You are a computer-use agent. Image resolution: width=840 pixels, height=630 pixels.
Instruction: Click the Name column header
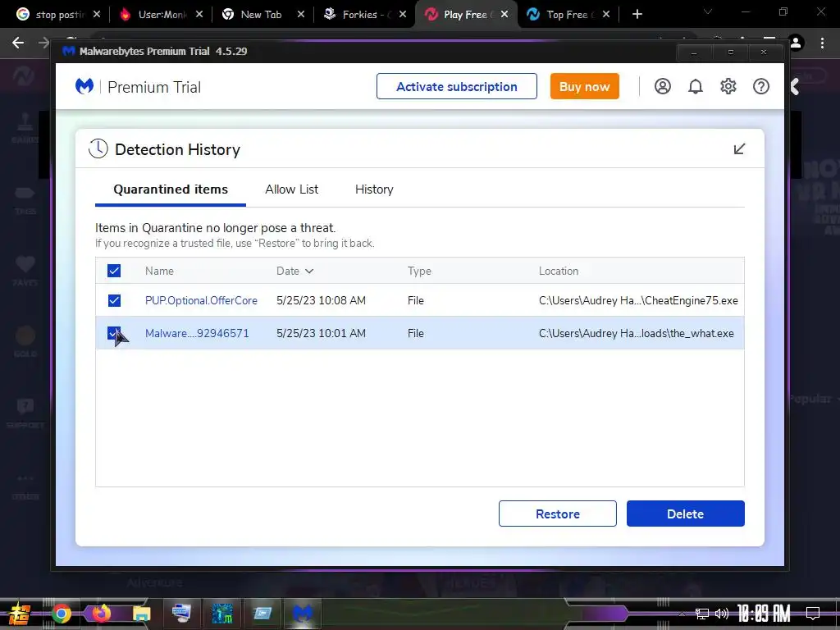pos(159,271)
